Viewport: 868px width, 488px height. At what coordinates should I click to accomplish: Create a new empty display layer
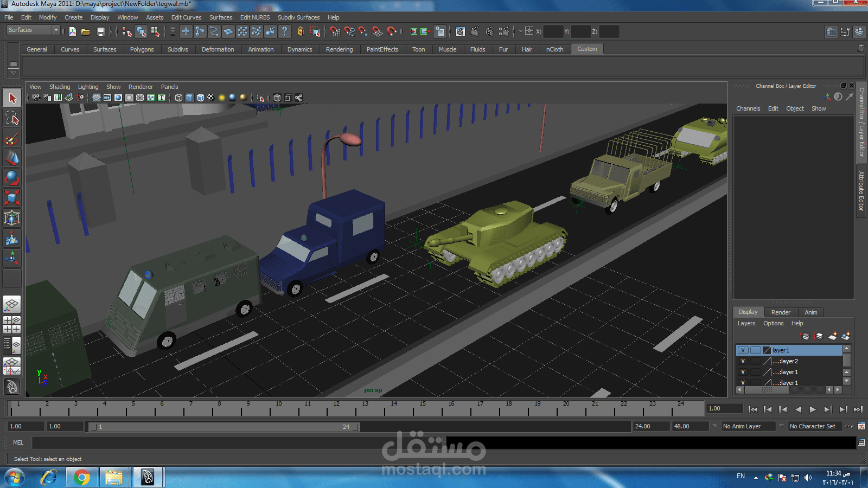pyautogui.click(x=832, y=336)
